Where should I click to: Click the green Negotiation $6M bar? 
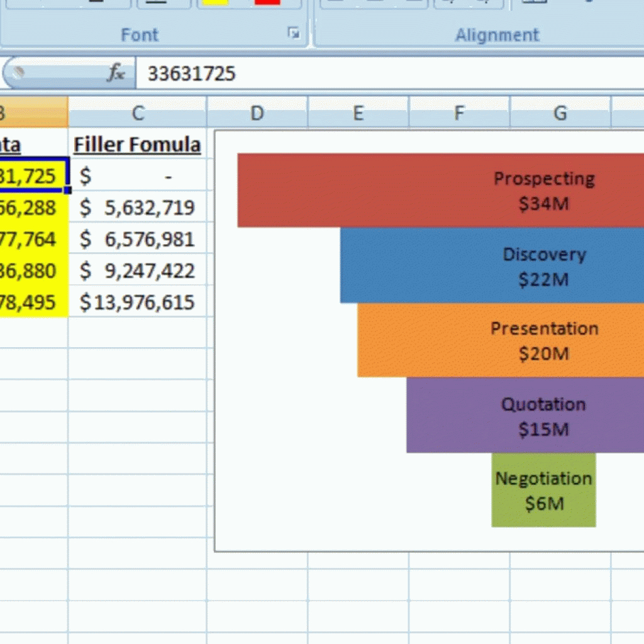(x=543, y=490)
